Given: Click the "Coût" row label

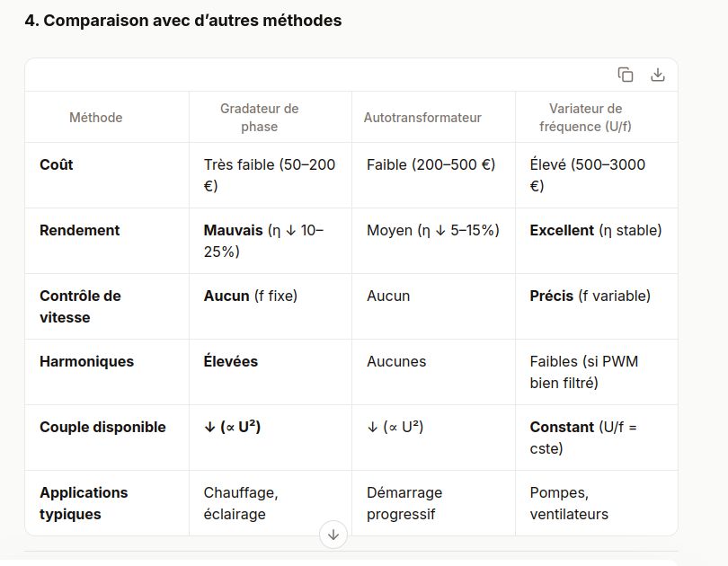Looking at the screenshot, I should (57, 164).
